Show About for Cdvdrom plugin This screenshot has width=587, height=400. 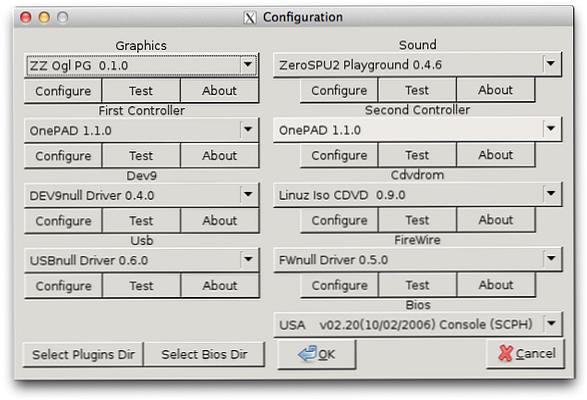coord(496,220)
